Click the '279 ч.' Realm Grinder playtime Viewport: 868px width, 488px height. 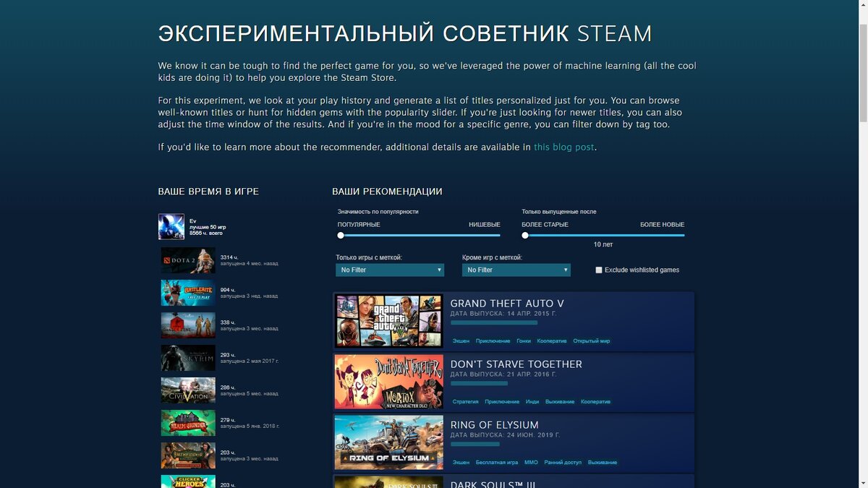[x=228, y=419]
